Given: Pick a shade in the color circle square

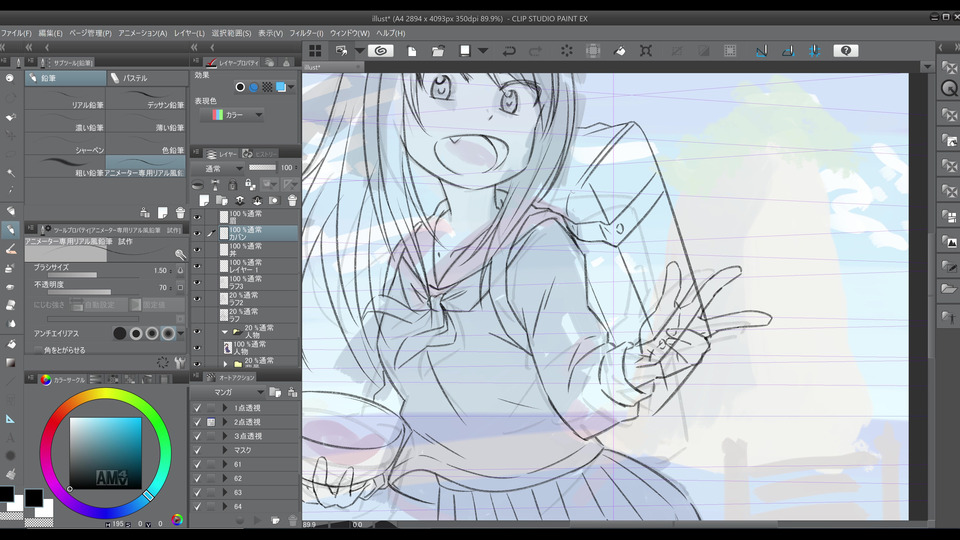Looking at the screenshot, I should coord(105,453).
